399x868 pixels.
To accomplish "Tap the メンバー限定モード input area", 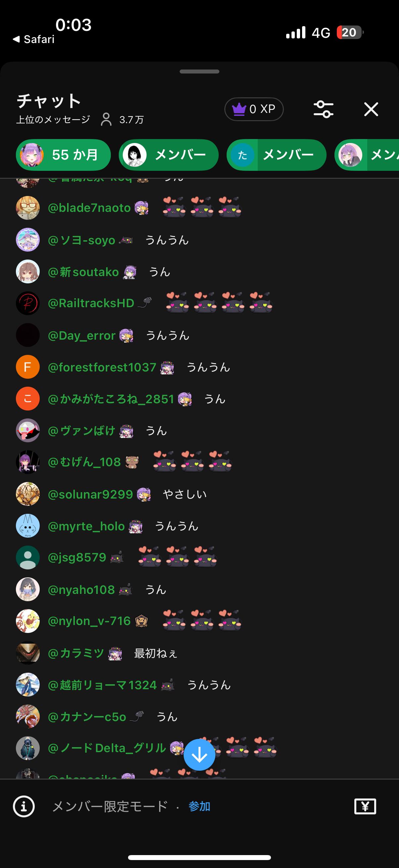I will [x=110, y=806].
